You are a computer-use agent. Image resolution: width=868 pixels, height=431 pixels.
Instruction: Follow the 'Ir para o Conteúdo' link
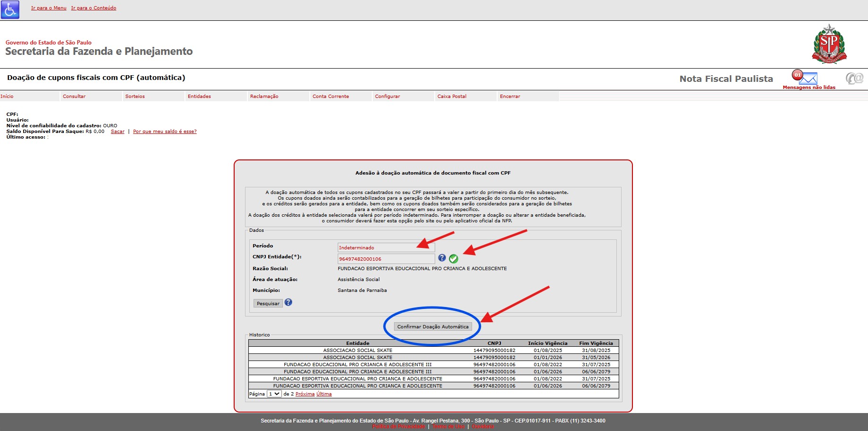pos(94,8)
